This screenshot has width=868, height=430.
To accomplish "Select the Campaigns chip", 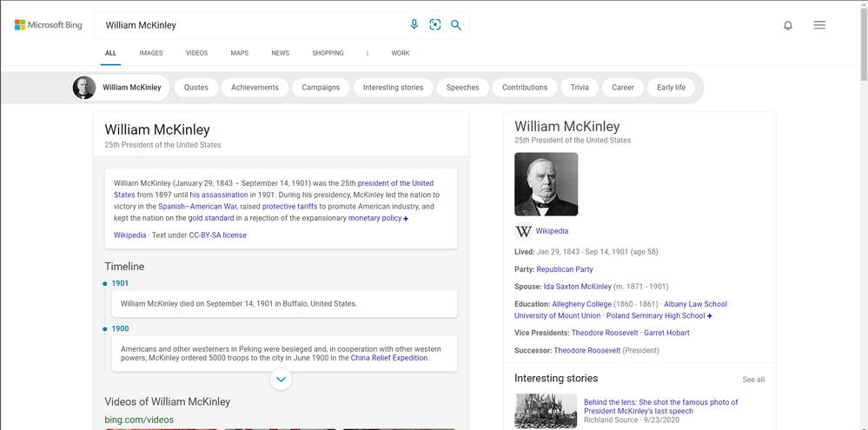I will coord(321,88).
